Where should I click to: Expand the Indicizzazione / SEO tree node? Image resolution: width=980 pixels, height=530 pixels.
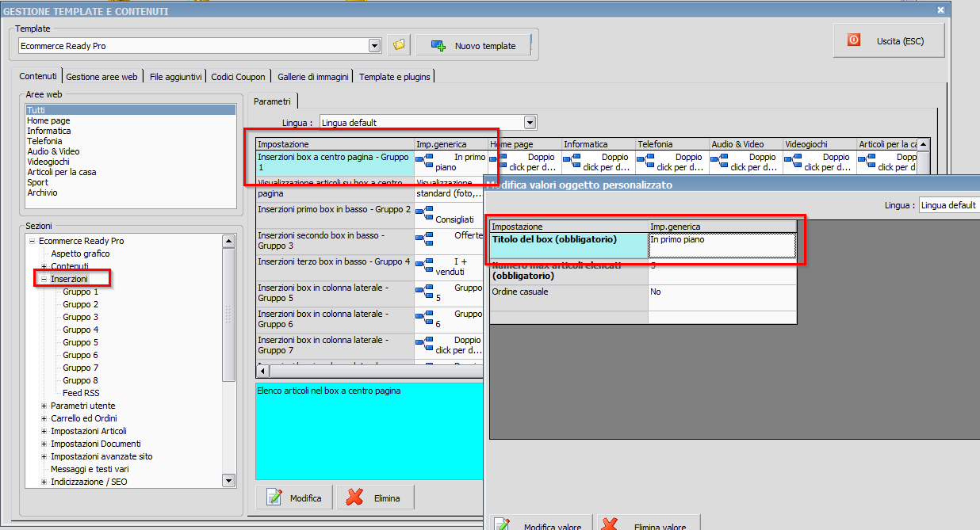point(44,482)
